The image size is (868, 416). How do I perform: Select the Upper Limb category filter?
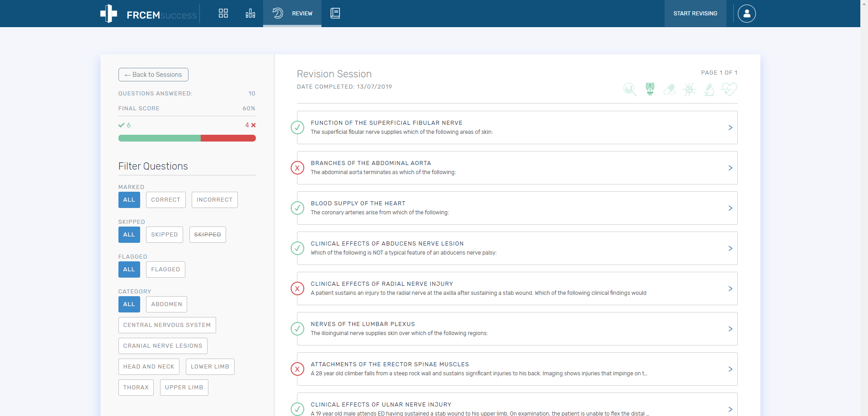[184, 388]
